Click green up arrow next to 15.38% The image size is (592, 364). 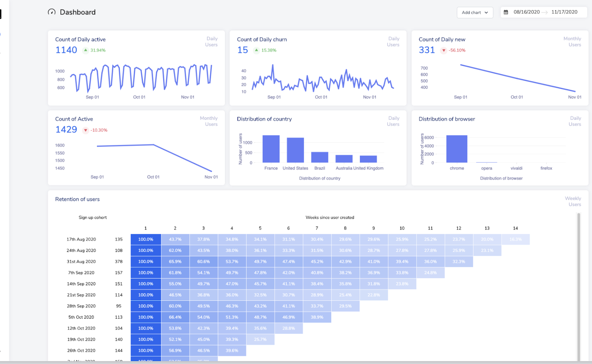point(256,50)
